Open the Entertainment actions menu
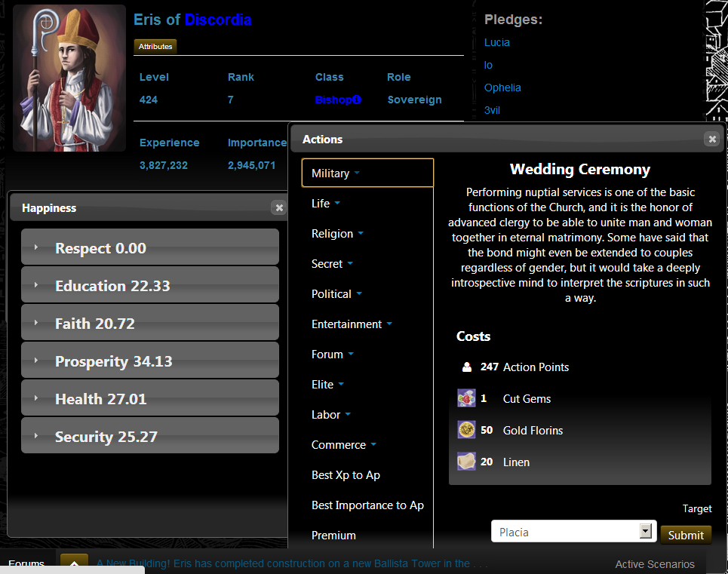The image size is (728, 574). pos(352,324)
